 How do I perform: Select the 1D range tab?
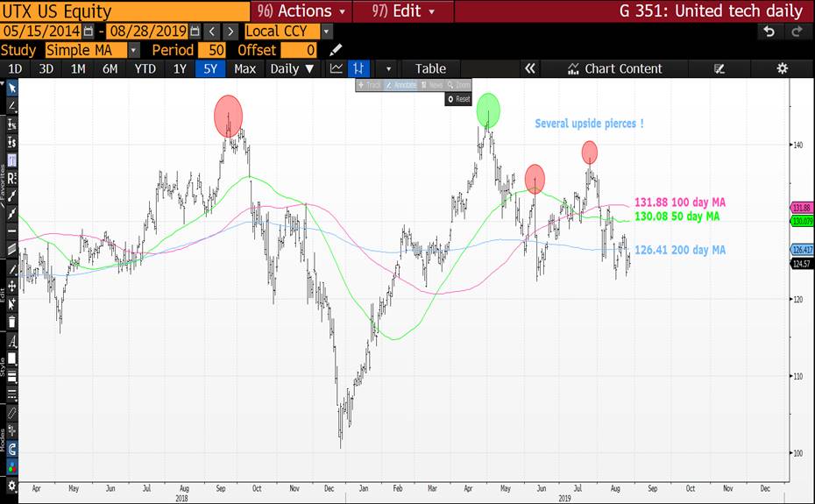point(15,68)
